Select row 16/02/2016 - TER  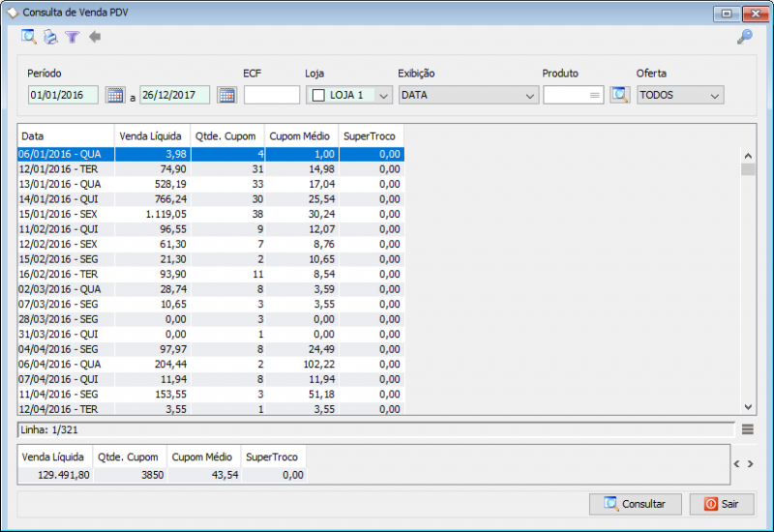(x=211, y=275)
